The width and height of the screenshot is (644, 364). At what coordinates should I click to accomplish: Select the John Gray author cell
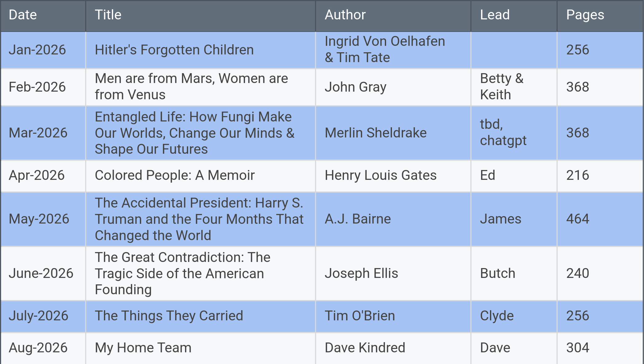point(355,87)
